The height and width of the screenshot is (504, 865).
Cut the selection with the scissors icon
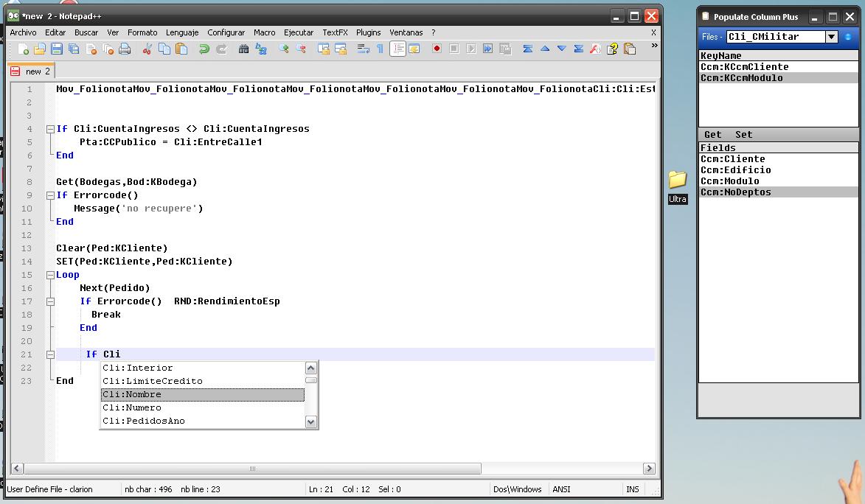click(x=147, y=49)
